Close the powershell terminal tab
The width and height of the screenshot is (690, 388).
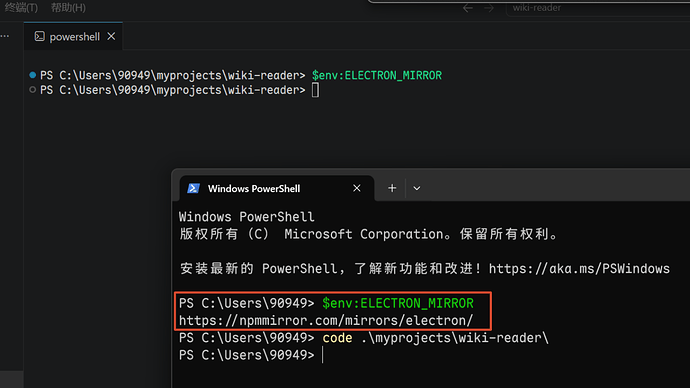pos(111,37)
